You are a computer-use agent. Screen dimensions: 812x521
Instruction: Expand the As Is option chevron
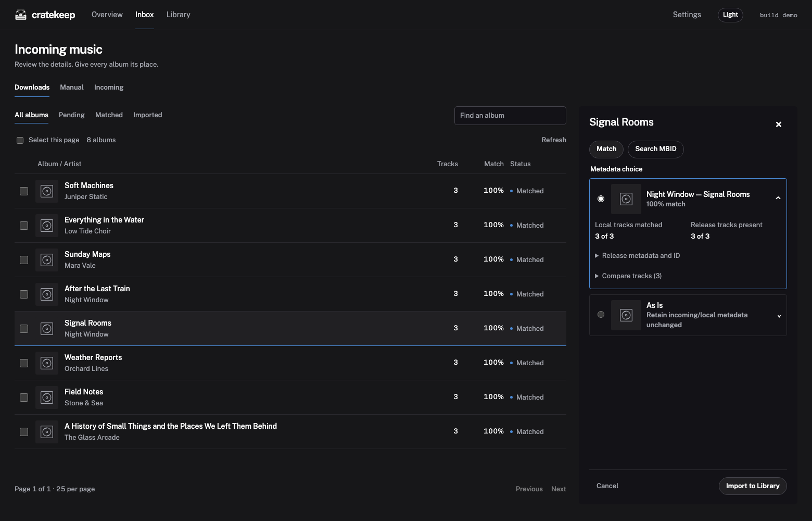(779, 316)
